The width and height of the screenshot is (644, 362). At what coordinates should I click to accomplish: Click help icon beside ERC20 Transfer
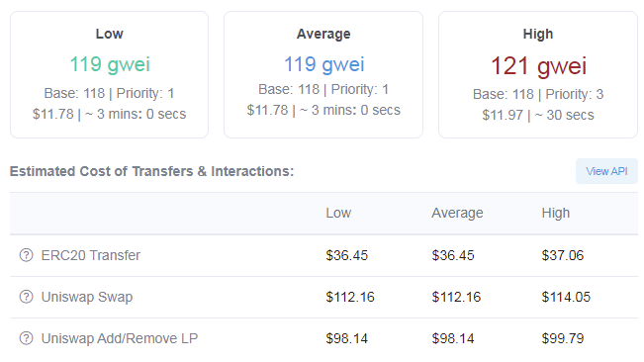pyautogui.click(x=27, y=255)
